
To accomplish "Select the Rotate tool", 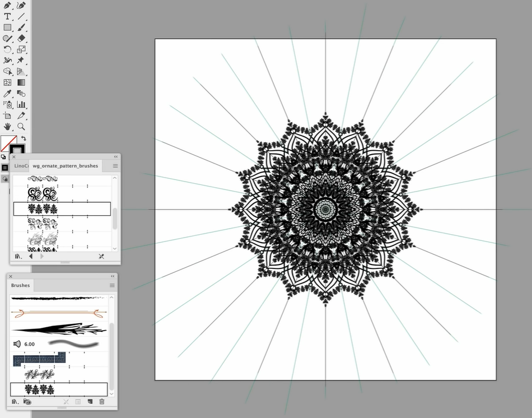I will (x=8, y=49).
